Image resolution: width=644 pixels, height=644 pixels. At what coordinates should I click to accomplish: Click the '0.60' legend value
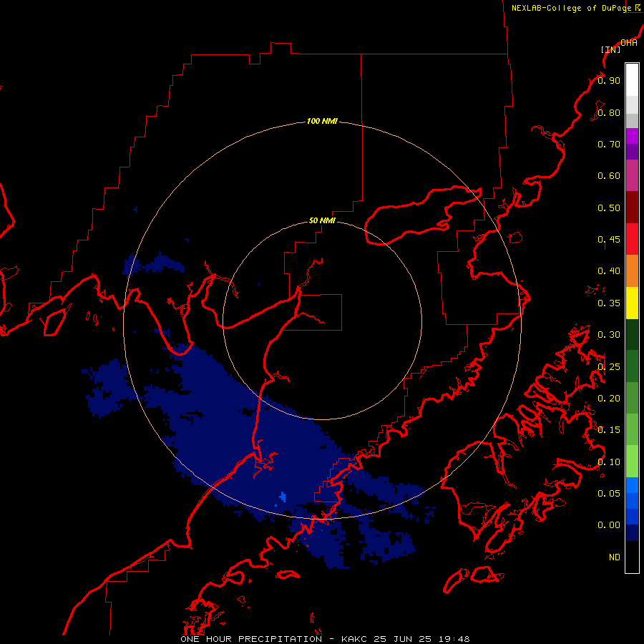pos(609,176)
